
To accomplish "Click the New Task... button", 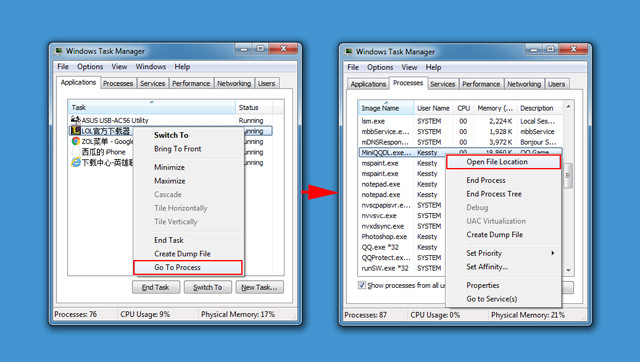I will (x=259, y=287).
